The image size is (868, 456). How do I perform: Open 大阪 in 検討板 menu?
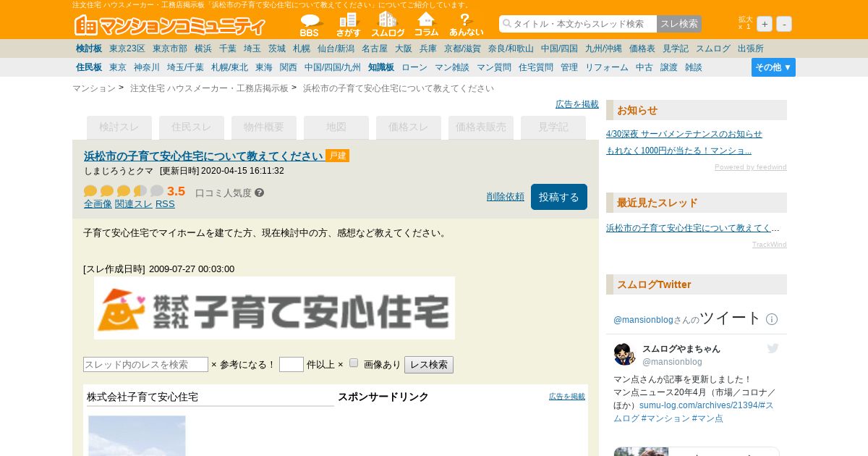(404, 48)
